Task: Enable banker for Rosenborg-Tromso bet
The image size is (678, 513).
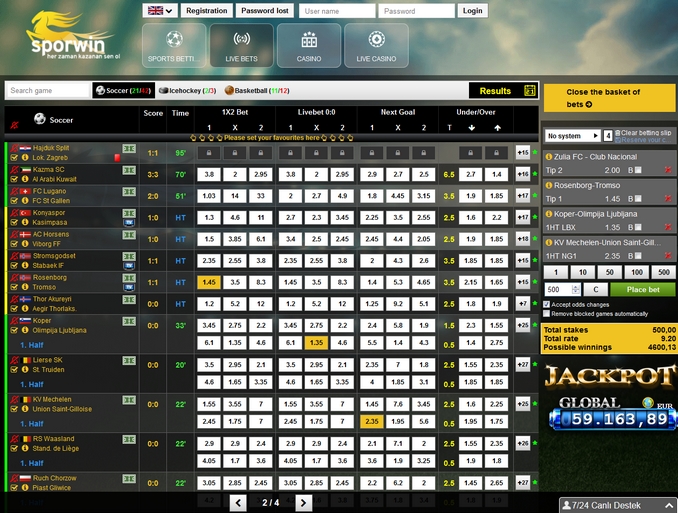Action: coord(638,199)
